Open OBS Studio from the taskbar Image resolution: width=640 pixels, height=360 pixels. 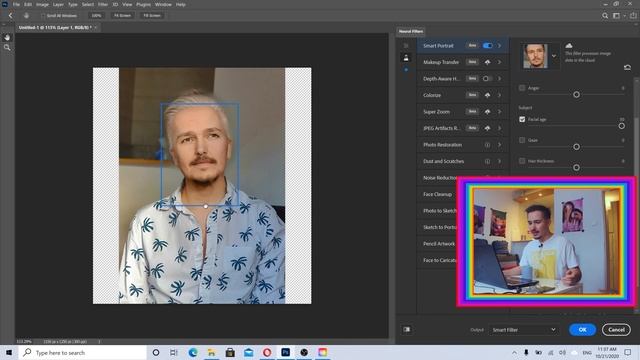[x=304, y=352]
